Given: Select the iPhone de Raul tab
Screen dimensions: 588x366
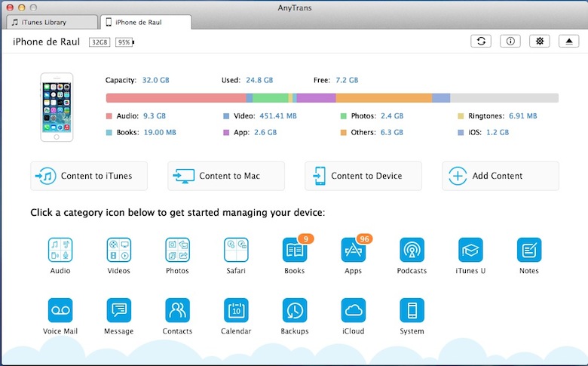Looking at the screenshot, I should click(146, 22).
